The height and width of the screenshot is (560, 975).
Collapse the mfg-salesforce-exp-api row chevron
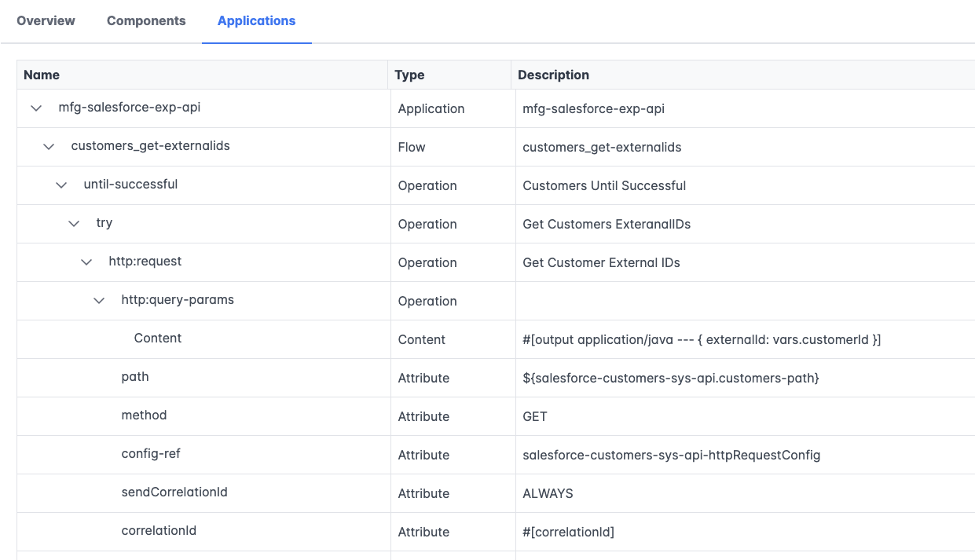click(x=36, y=108)
